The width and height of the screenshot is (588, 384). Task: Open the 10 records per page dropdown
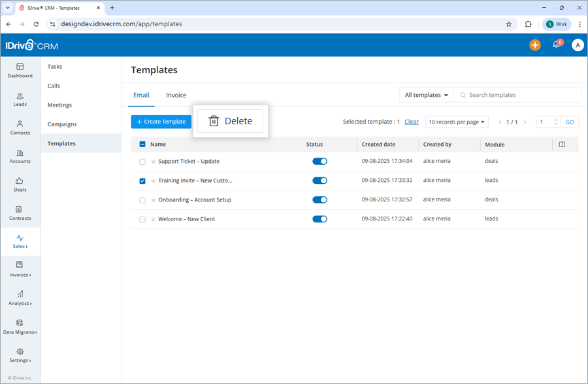point(455,122)
